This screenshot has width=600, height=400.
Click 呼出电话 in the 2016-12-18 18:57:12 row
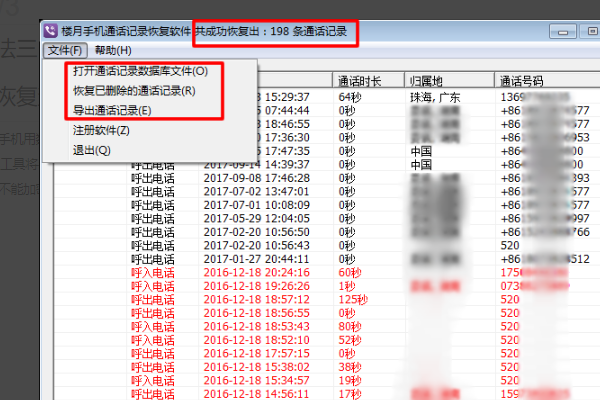pos(153,300)
